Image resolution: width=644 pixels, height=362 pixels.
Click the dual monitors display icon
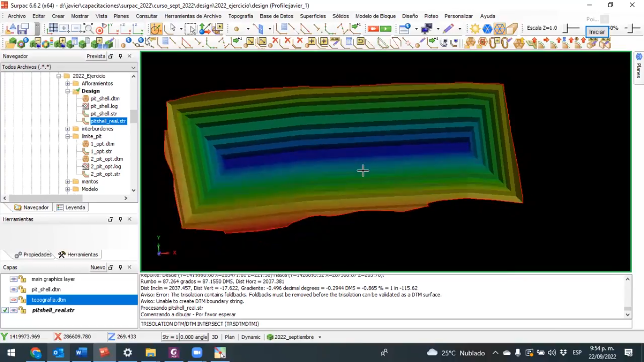coord(426,28)
